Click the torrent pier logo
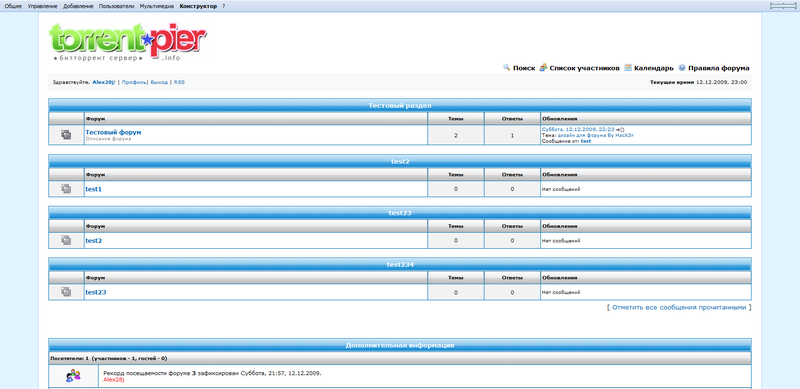The image size is (800, 389). click(128, 42)
